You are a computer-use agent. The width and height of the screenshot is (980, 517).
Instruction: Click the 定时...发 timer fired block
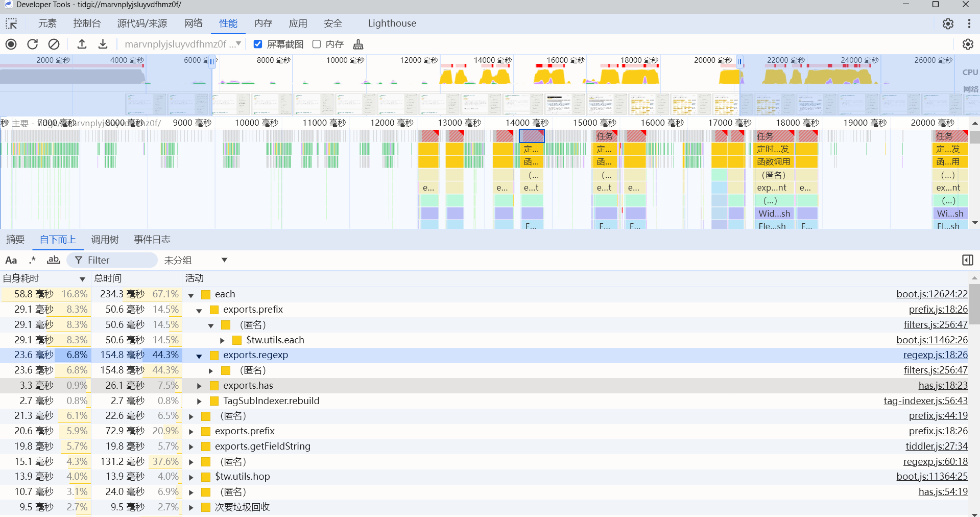(x=774, y=149)
